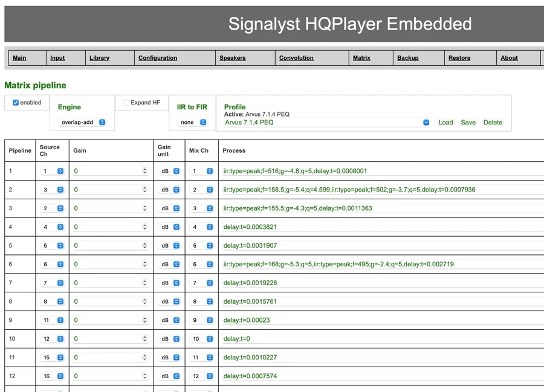Open the Speakers page
The height and width of the screenshot is (392, 544).
[x=232, y=58]
